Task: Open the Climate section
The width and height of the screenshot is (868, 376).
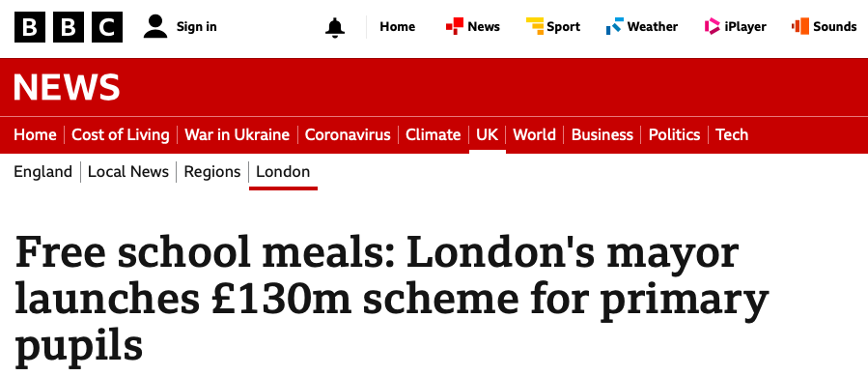Action: tap(434, 134)
